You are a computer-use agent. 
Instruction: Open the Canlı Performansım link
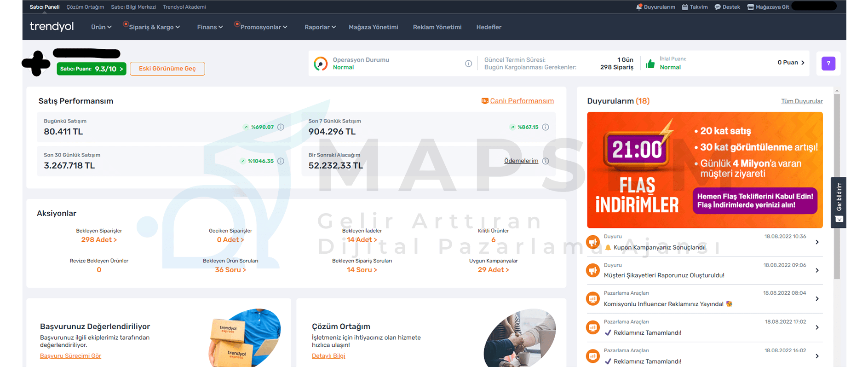522,101
